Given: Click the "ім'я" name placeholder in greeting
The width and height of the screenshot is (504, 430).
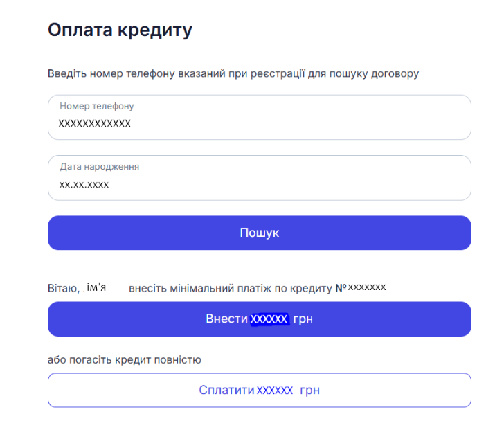Looking at the screenshot, I should pyautogui.click(x=97, y=287).
